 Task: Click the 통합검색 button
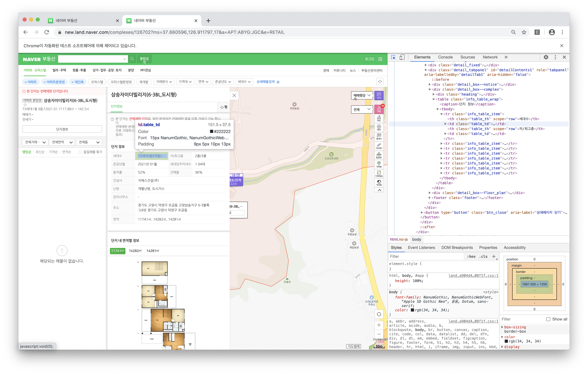(144, 59)
